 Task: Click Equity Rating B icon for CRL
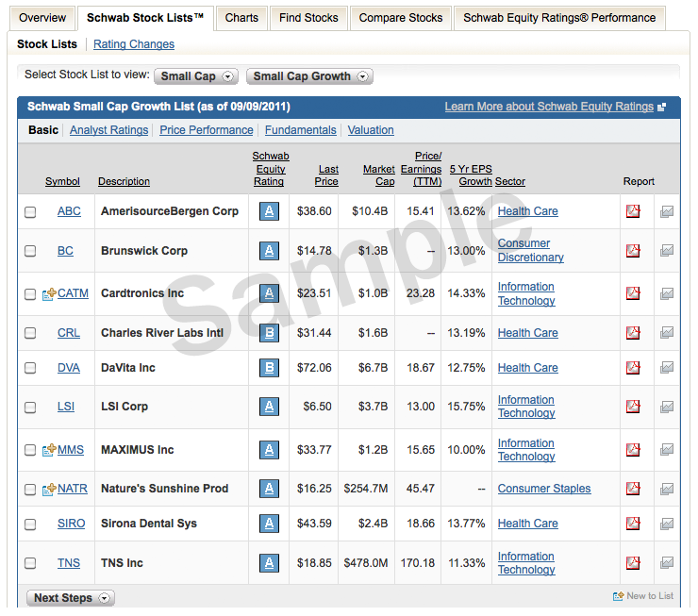(269, 332)
